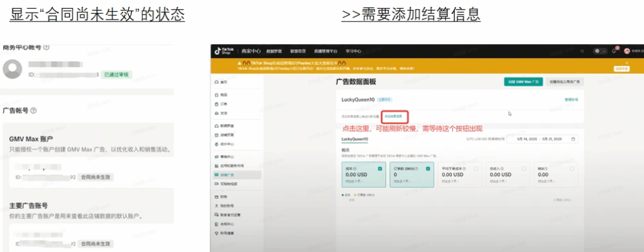Open sidebar 数据罗盘 entry
Viewport: 644px width, 252px height.
tap(223, 125)
